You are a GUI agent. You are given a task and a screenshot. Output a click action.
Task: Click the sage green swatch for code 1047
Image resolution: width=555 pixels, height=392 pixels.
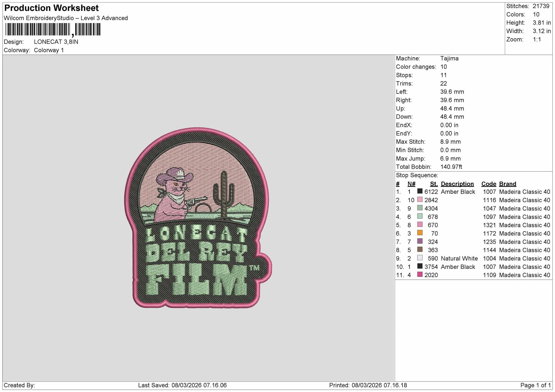tap(420, 208)
